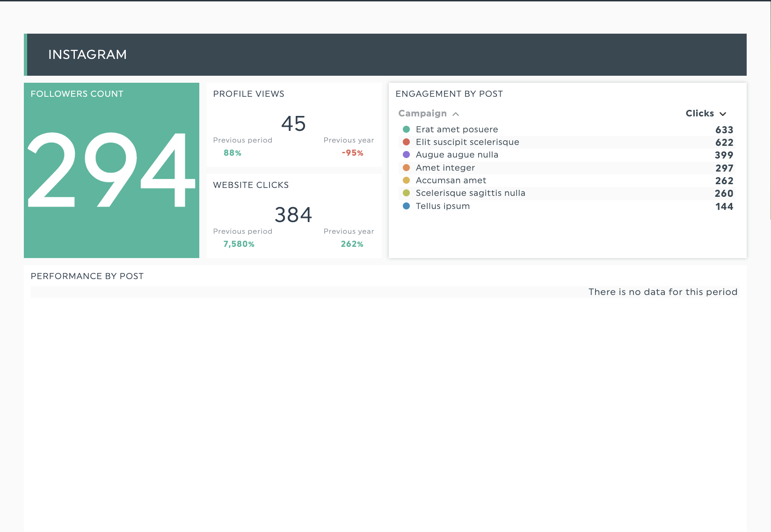Click Previous period label under Website Clicks

coord(243,231)
